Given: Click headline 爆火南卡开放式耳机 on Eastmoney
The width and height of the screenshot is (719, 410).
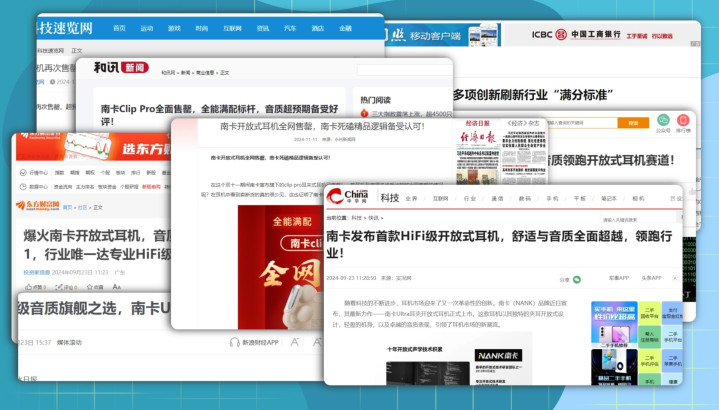Looking at the screenshot, I should [97, 244].
